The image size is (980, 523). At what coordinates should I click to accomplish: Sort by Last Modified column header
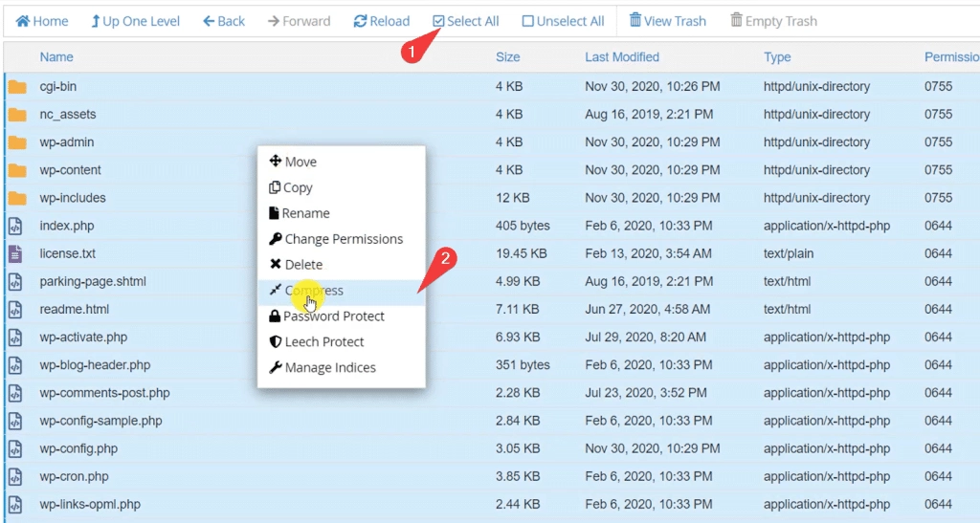(x=622, y=56)
